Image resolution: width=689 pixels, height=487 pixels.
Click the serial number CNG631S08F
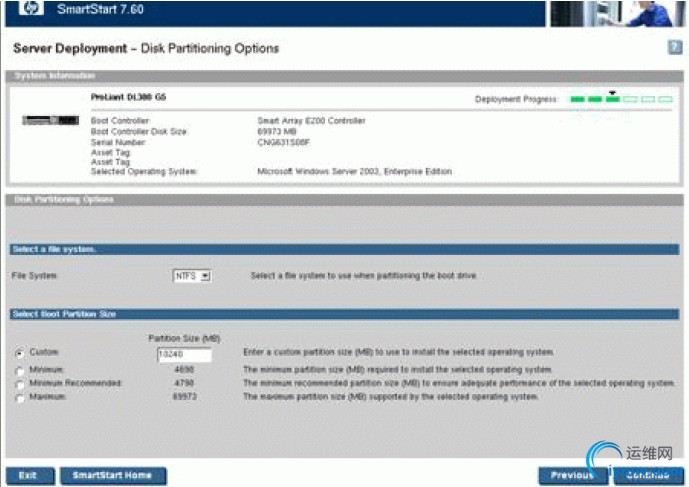point(283,142)
